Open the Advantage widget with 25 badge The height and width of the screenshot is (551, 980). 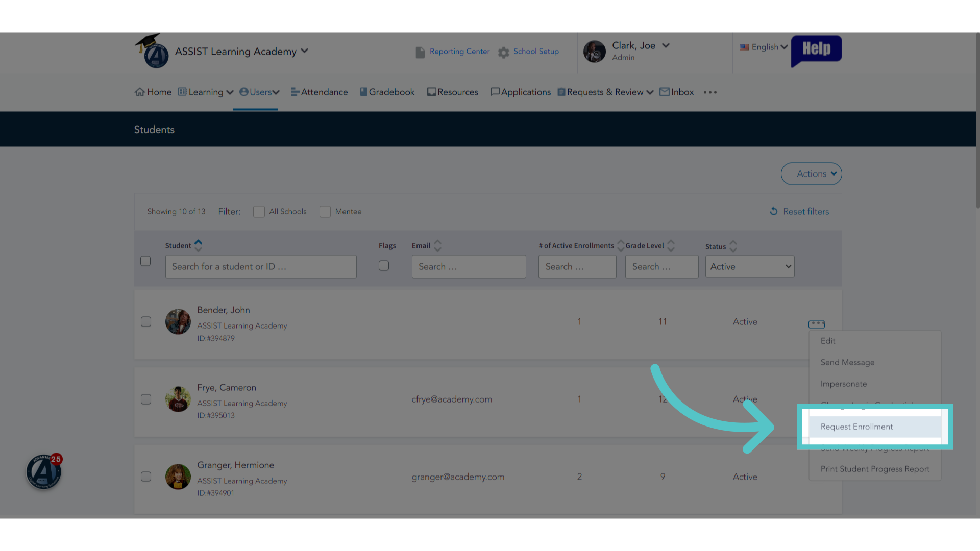click(44, 471)
